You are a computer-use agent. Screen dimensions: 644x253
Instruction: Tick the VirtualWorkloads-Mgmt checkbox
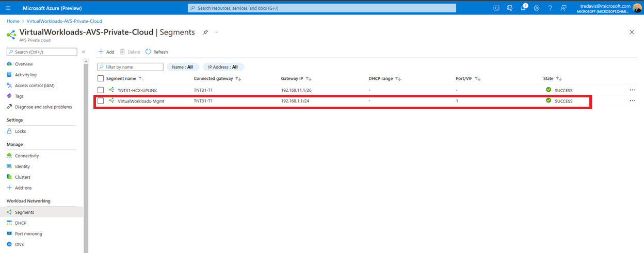[101, 101]
